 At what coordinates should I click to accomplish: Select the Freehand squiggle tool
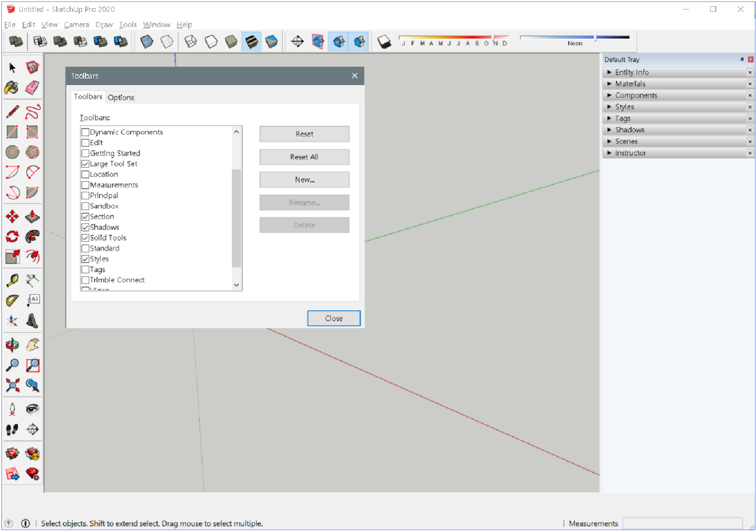point(32,112)
